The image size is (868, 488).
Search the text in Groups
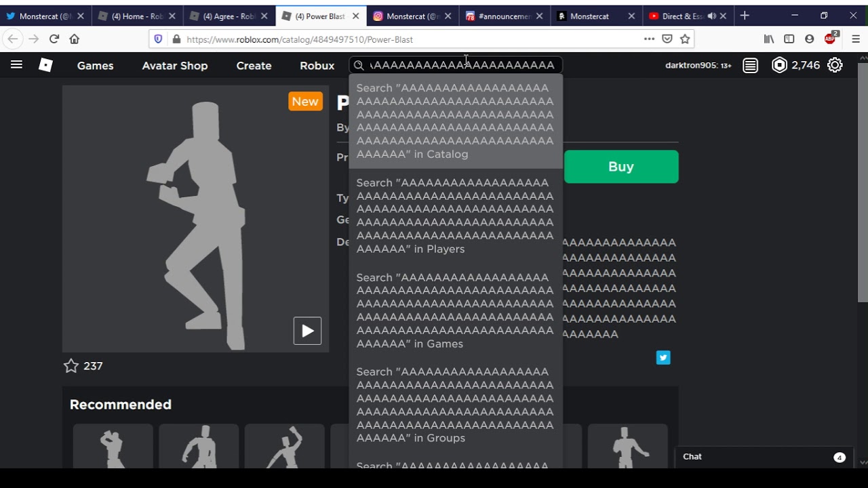tap(456, 405)
